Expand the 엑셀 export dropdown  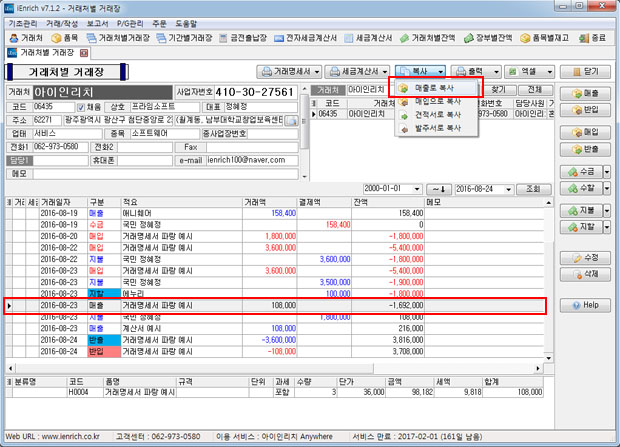(x=550, y=73)
